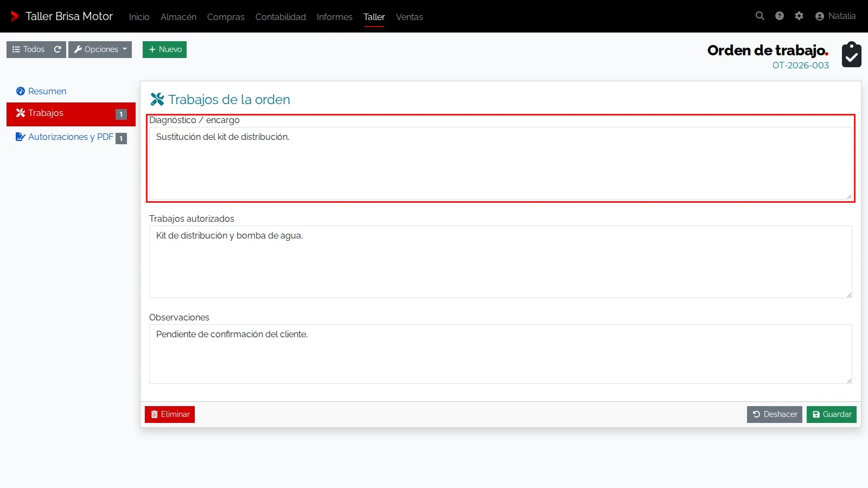Open the Ventas menu
The height and width of the screenshot is (488, 868).
(x=409, y=17)
